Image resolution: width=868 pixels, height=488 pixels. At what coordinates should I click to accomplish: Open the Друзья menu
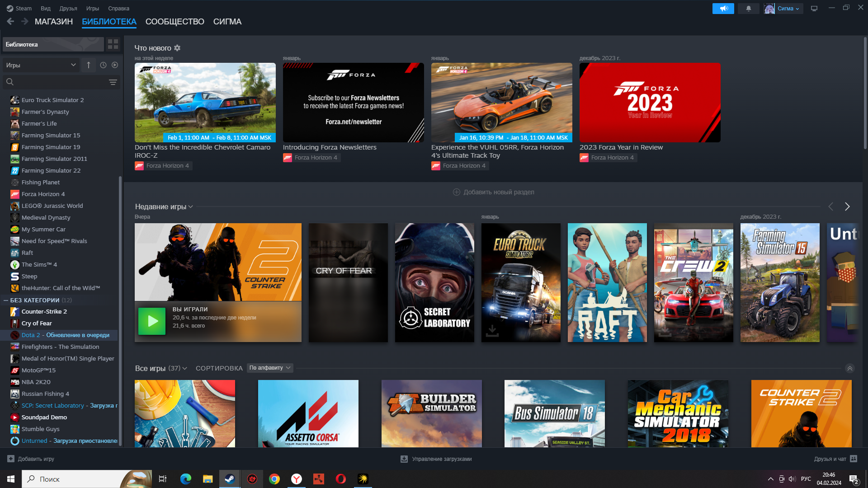coord(68,8)
